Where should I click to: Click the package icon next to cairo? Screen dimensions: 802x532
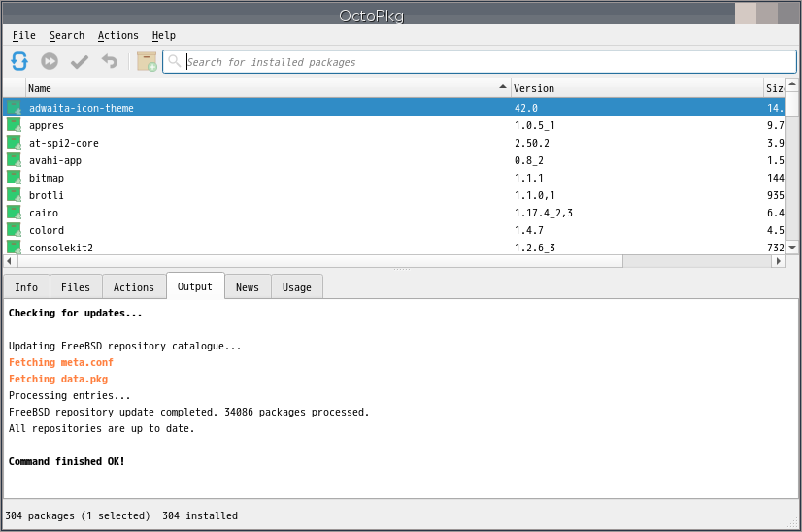point(14,213)
